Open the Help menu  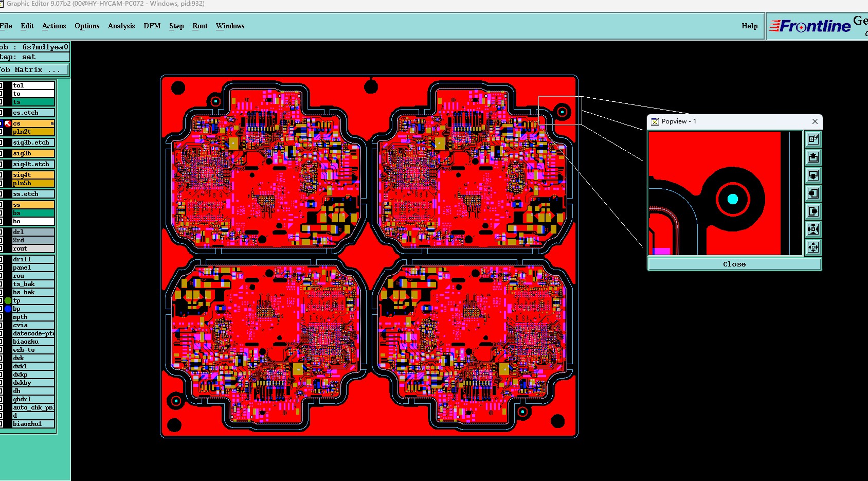pyautogui.click(x=750, y=26)
